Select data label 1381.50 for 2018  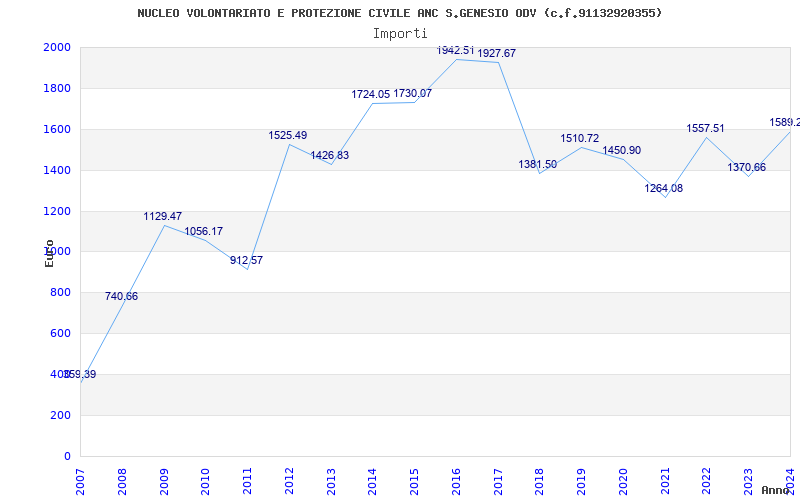point(538,164)
